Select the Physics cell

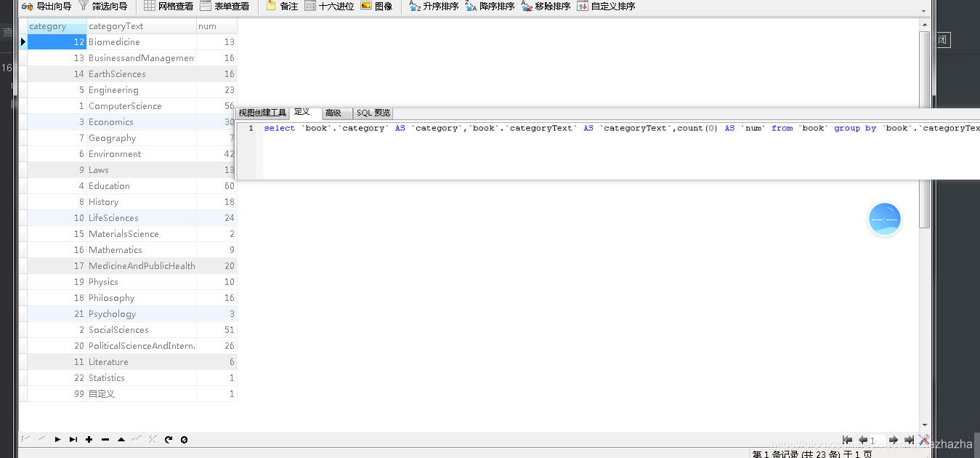tap(142, 282)
